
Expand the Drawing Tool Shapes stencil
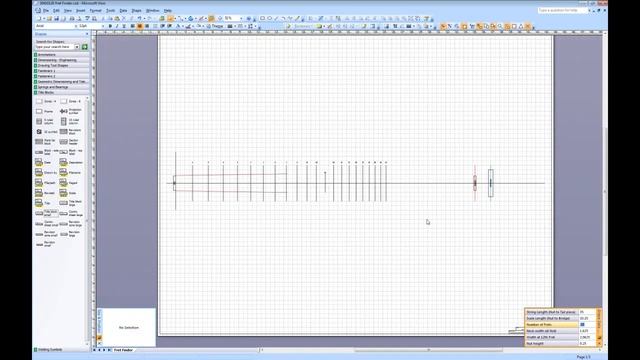coord(61,65)
